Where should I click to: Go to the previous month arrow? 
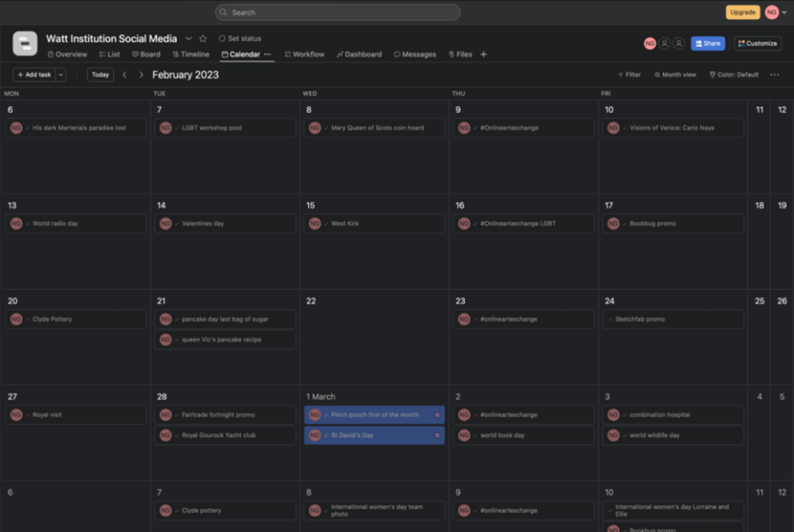125,75
